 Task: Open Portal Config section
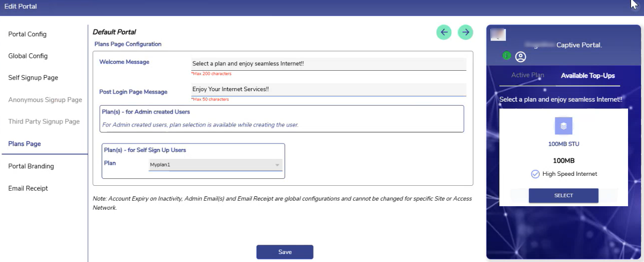click(27, 34)
